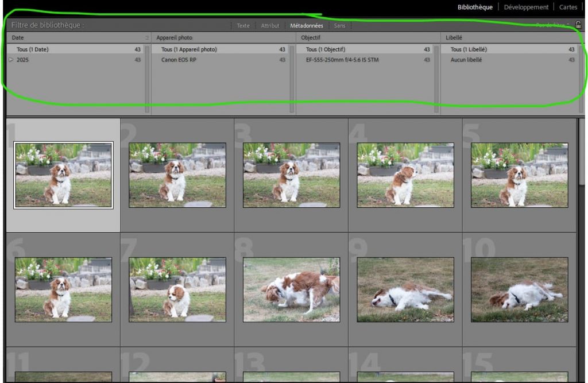Select the "Aucun libellé" filter entry
Screen dimensions: 588x383
[x=466, y=60]
